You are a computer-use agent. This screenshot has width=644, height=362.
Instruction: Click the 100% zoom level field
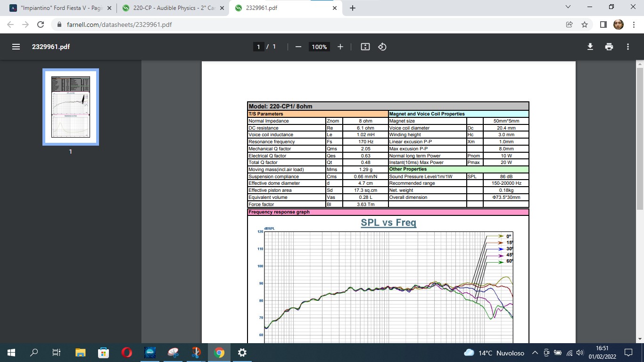click(x=319, y=47)
